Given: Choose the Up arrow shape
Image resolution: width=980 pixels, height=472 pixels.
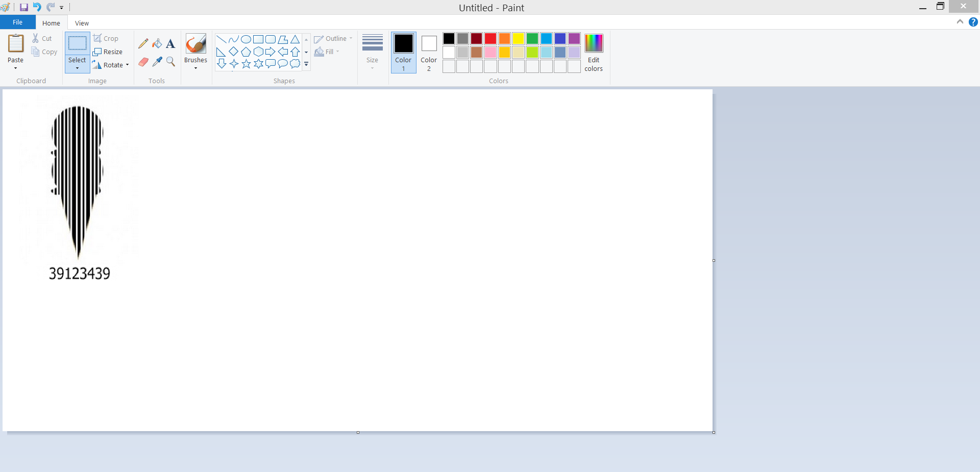Looking at the screenshot, I should pos(295,52).
